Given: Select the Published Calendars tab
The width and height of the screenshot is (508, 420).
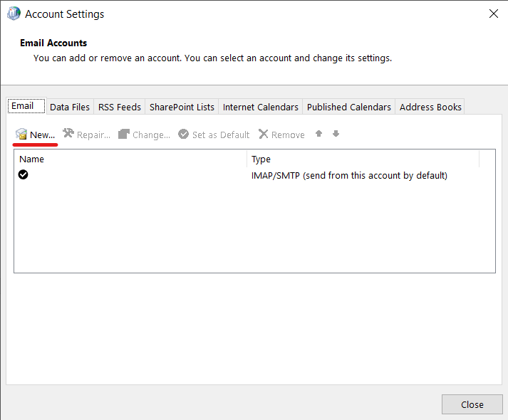Looking at the screenshot, I should click(349, 107).
